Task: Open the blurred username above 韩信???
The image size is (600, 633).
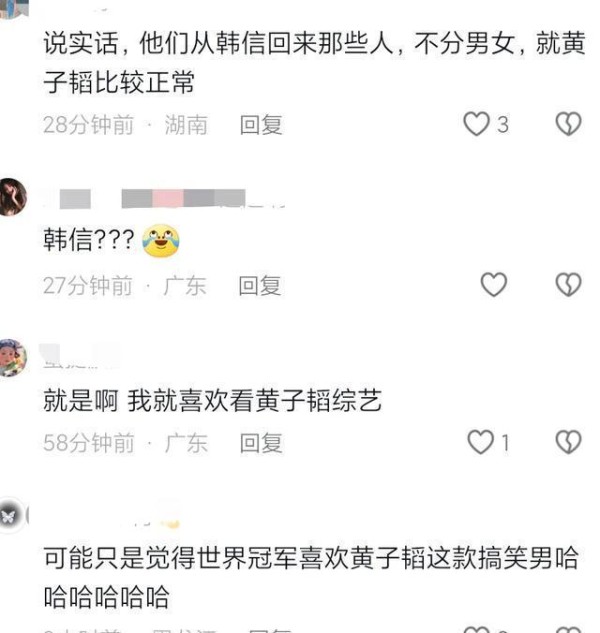Action: click(x=164, y=199)
